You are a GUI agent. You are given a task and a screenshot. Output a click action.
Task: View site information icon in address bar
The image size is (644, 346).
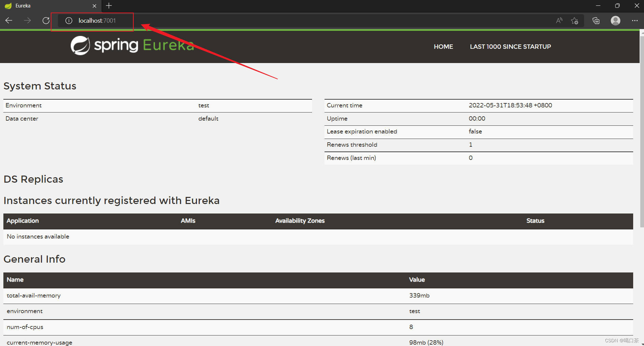coord(69,21)
